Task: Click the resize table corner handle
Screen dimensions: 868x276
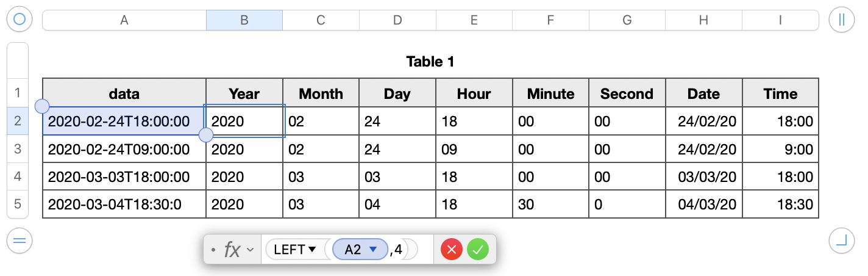Action: click(841, 241)
